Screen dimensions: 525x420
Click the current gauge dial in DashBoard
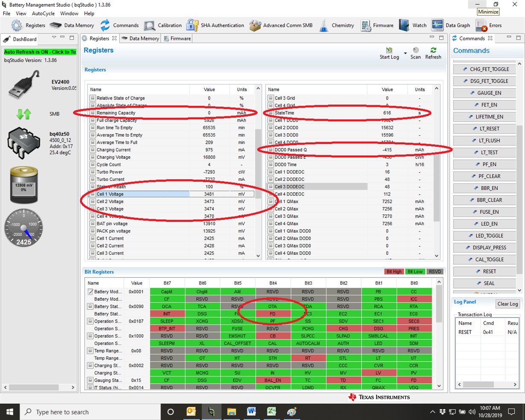(x=24, y=228)
